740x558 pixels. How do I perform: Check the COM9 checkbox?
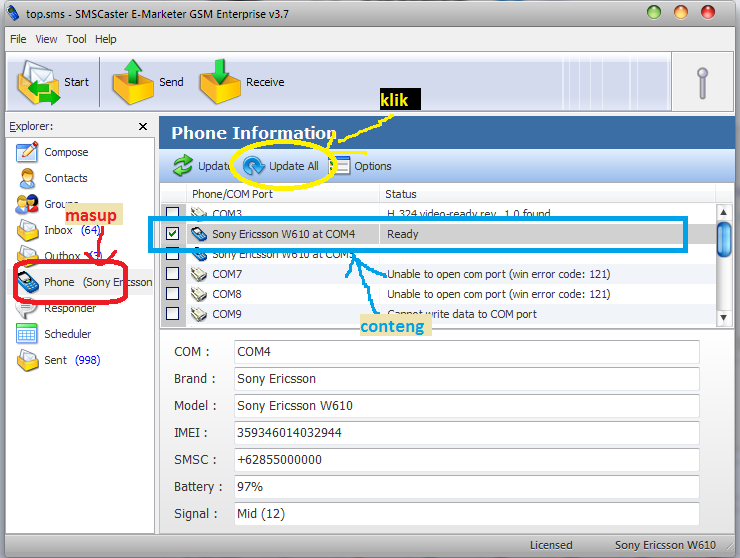(173, 313)
